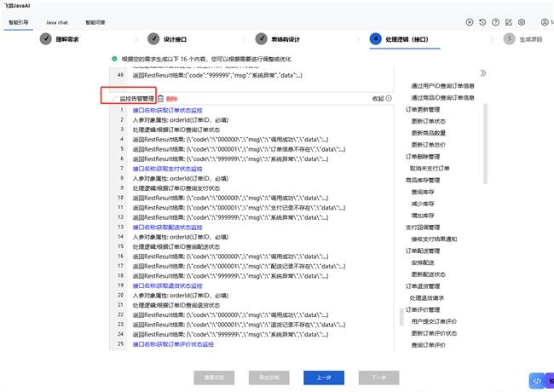
Task: Open the help question mark icon
Action: [496, 22]
